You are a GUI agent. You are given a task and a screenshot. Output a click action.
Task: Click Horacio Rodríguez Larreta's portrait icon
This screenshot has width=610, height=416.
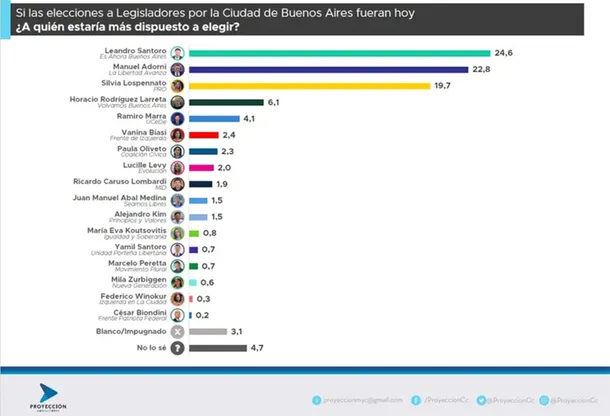(x=177, y=102)
